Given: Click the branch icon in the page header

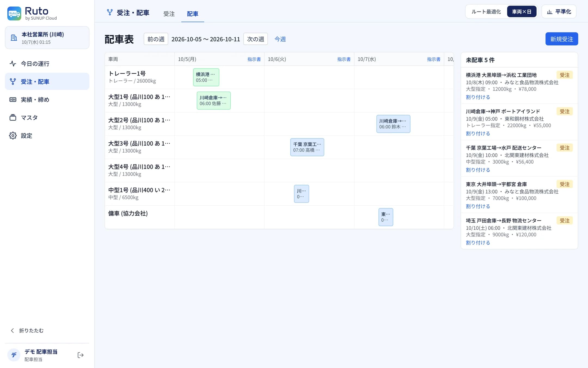Looking at the screenshot, I should [110, 12].
